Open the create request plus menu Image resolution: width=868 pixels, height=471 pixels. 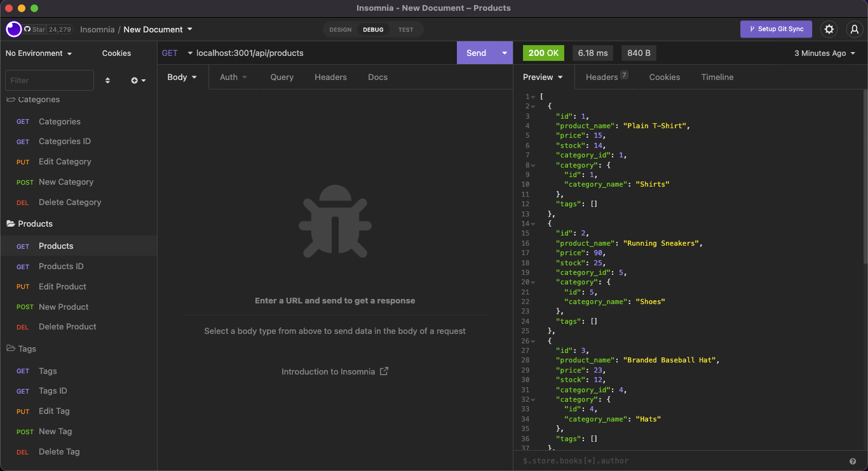(139, 81)
